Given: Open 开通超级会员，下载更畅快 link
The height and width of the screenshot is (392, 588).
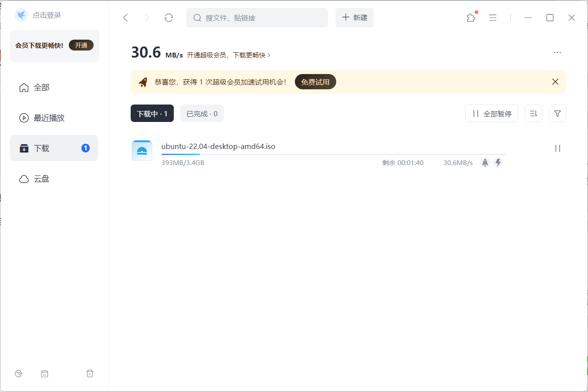Looking at the screenshot, I should coord(229,55).
